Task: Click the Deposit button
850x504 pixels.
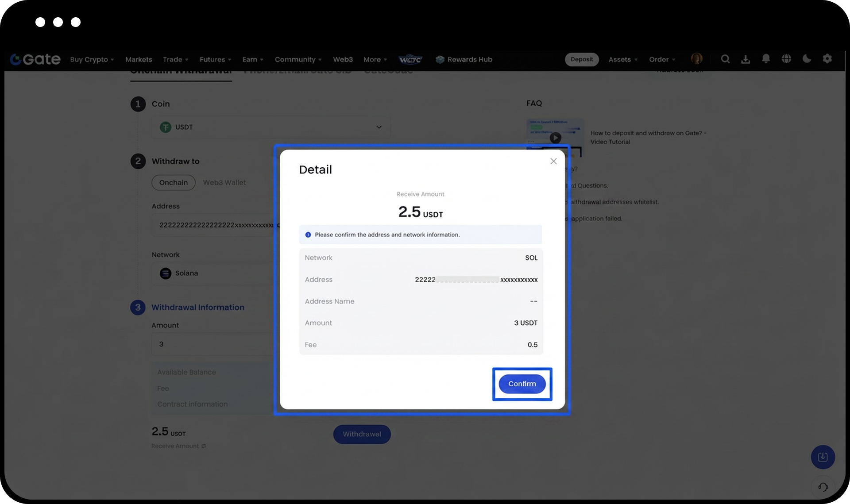Action: pyautogui.click(x=581, y=59)
